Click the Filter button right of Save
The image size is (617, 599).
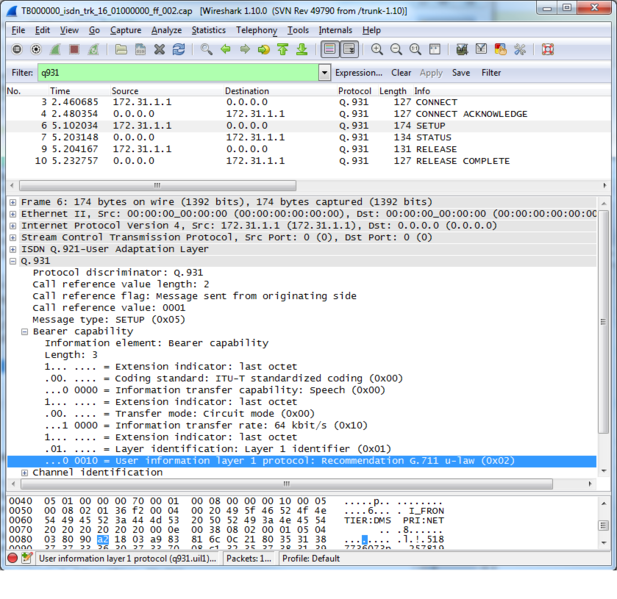click(491, 73)
